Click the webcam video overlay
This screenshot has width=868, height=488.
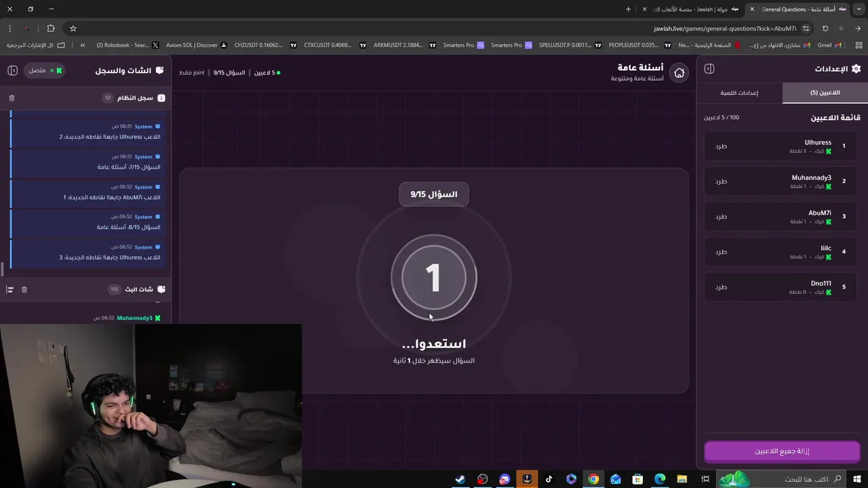point(151,406)
